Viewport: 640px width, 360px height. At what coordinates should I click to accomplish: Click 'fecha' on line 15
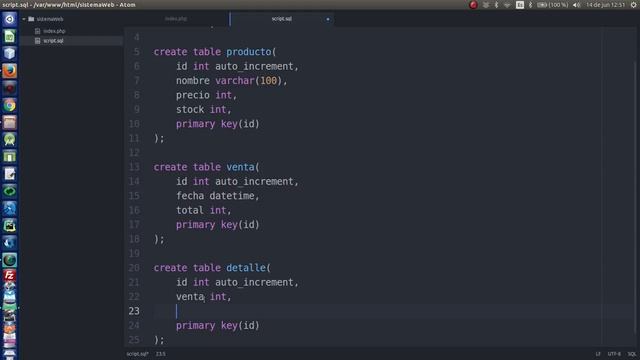point(190,196)
